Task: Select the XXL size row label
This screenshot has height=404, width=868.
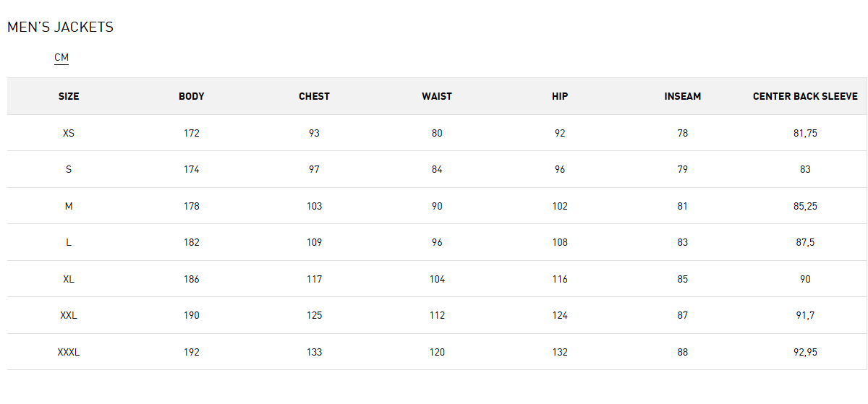Action: (x=69, y=315)
